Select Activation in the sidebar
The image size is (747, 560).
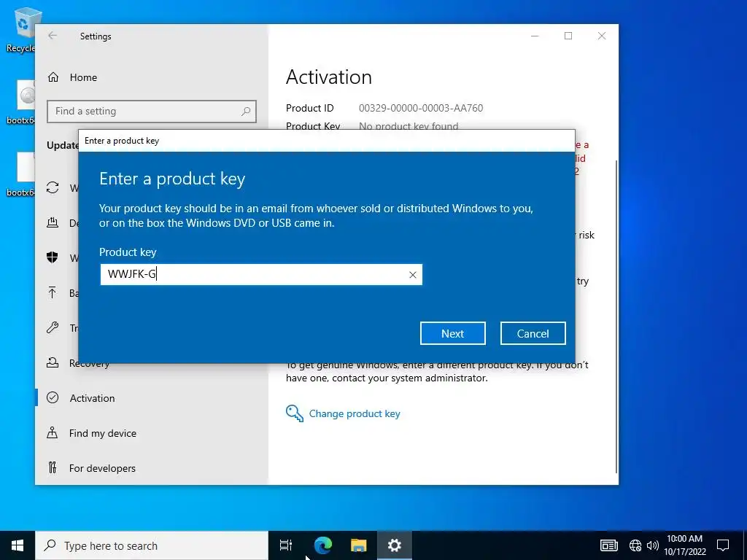93,398
